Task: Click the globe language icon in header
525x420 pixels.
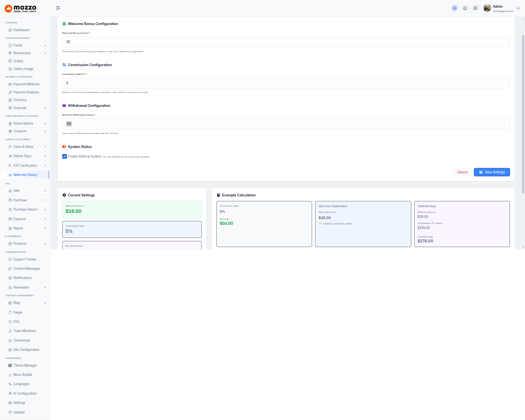Action: (x=455, y=8)
